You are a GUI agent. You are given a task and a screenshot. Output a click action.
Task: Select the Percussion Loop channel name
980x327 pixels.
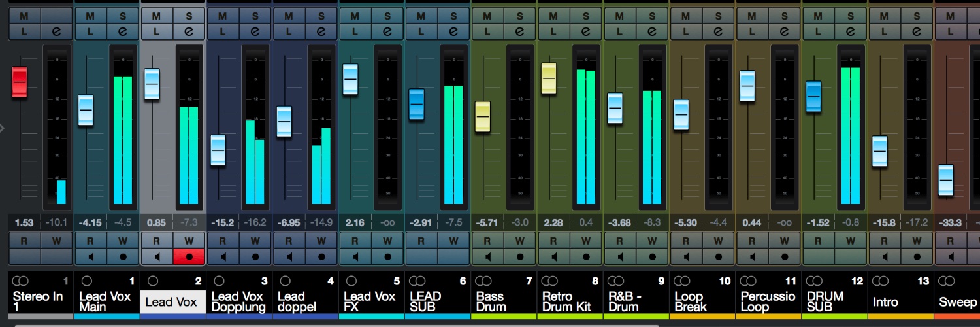click(768, 301)
